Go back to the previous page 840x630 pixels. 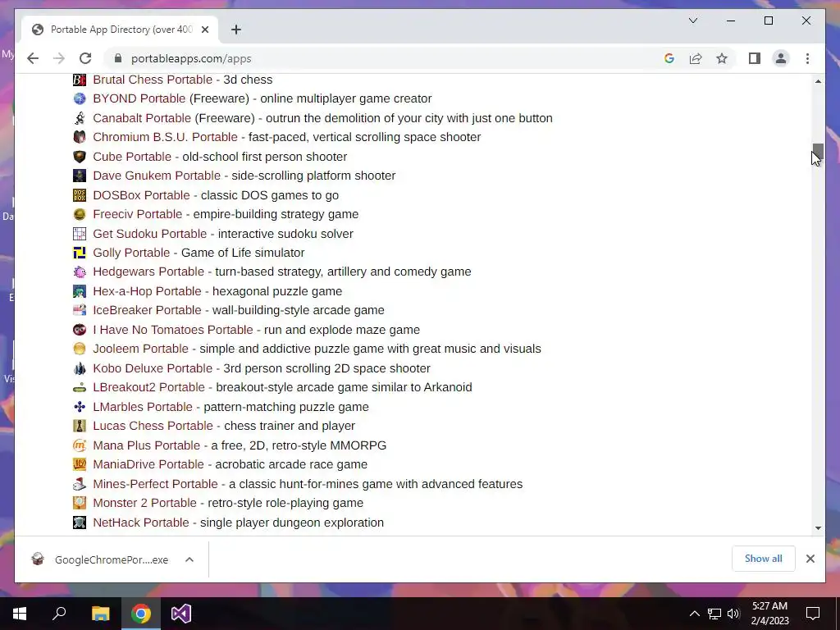point(33,58)
